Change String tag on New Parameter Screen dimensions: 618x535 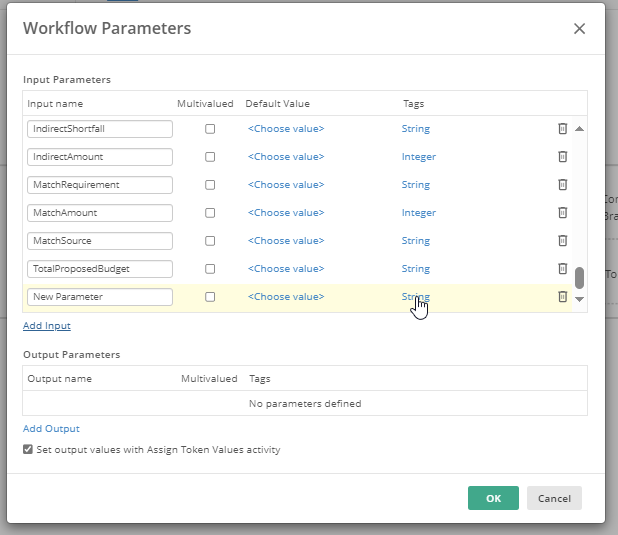(416, 296)
